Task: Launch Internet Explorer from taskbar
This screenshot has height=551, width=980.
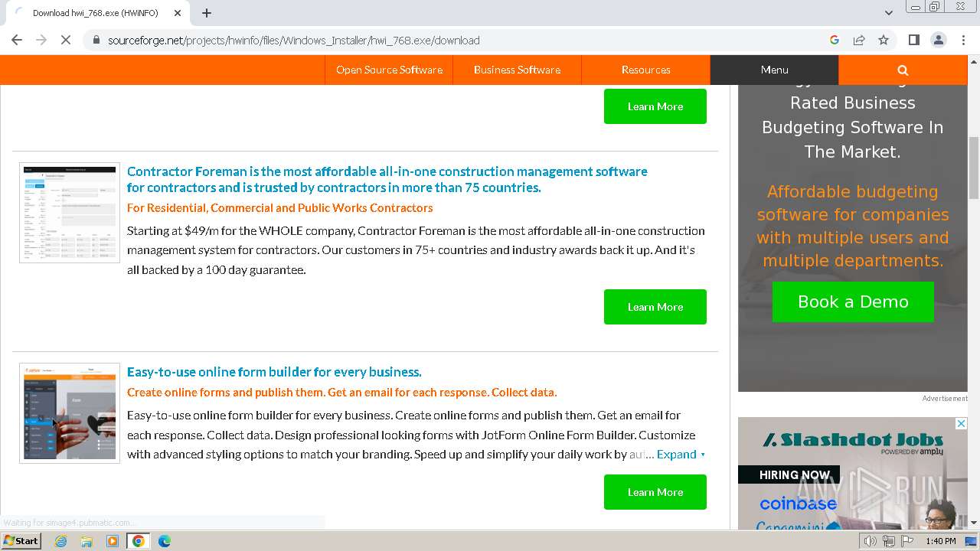Action: click(x=60, y=541)
